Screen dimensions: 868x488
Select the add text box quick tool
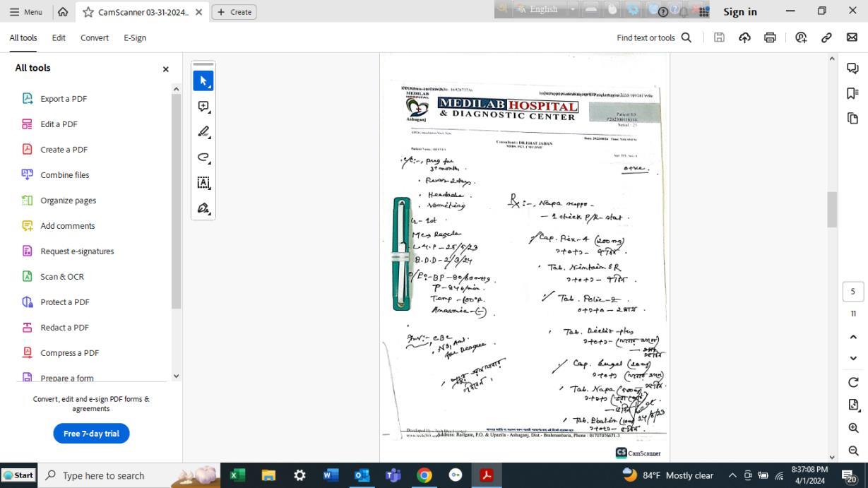203,183
